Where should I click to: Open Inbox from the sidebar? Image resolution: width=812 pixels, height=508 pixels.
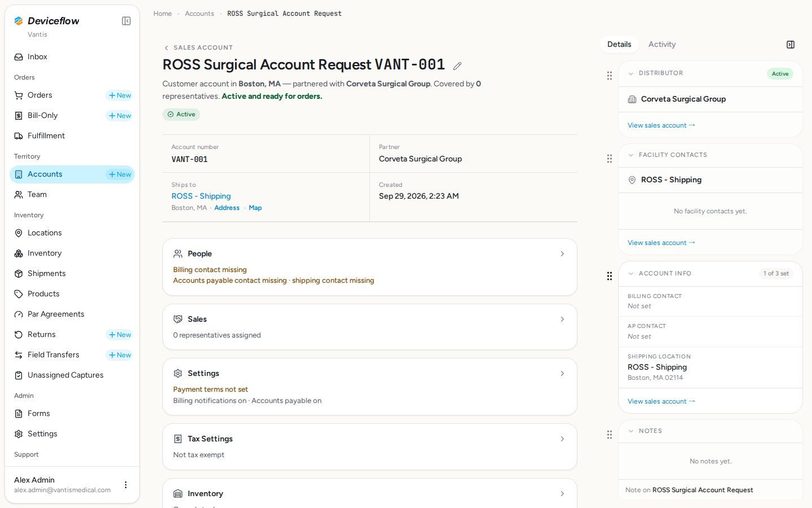click(72, 57)
